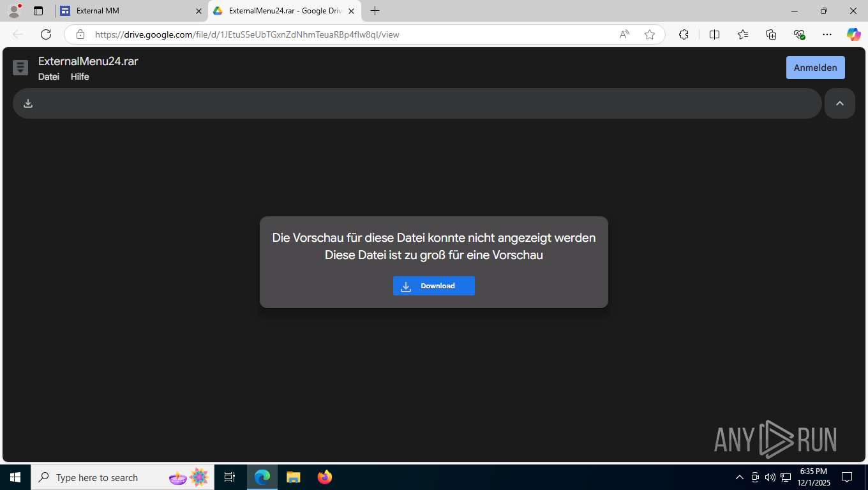Open the Collections icon

[771, 34]
